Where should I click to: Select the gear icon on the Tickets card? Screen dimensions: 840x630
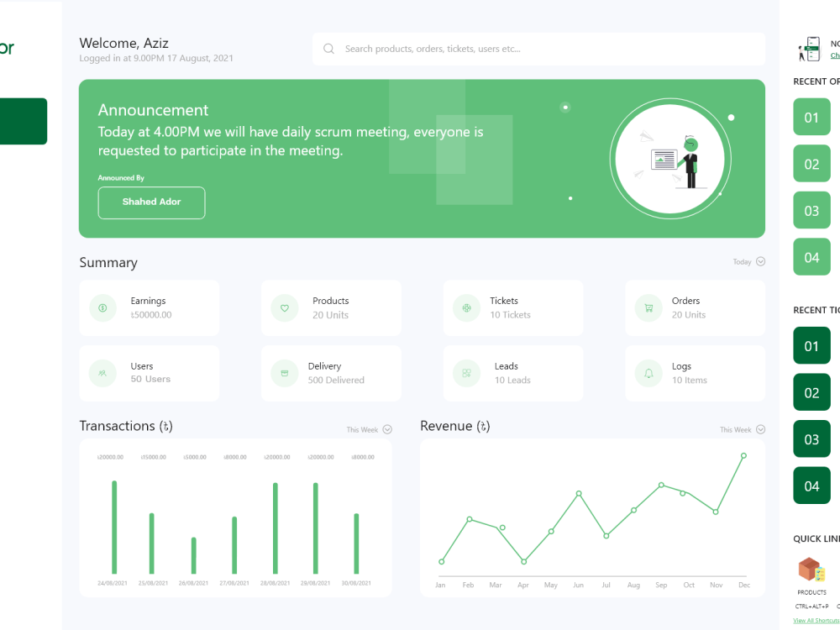tap(466, 308)
